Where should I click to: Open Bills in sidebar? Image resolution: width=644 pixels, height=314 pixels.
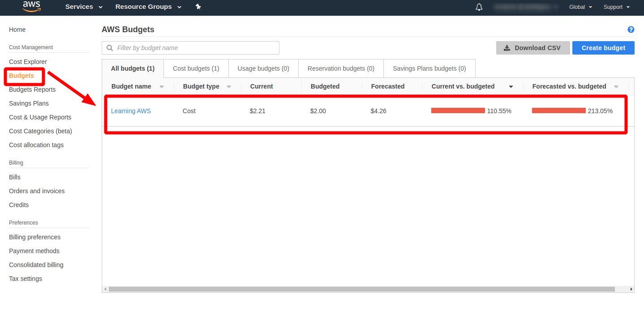pyautogui.click(x=15, y=177)
